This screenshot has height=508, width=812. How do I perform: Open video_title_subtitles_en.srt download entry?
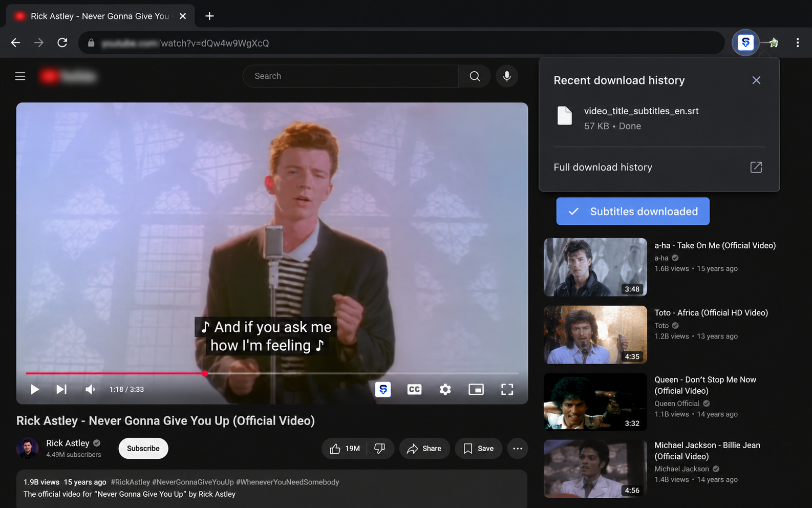pyautogui.click(x=659, y=118)
